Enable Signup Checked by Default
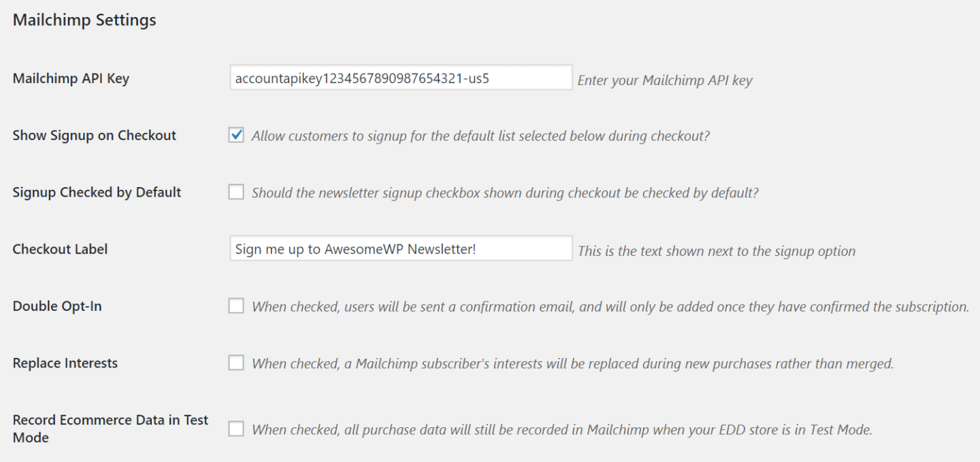 click(x=235, y=192)
